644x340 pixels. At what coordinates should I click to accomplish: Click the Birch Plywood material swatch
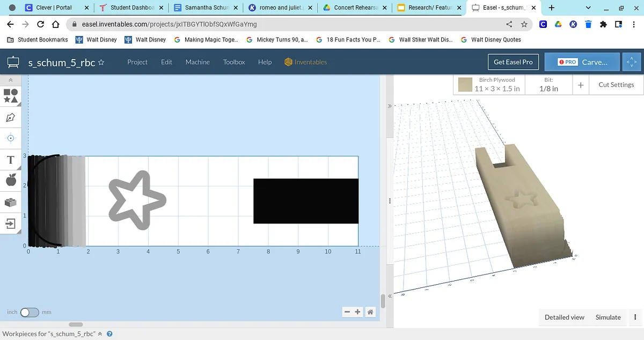(465, 84)
